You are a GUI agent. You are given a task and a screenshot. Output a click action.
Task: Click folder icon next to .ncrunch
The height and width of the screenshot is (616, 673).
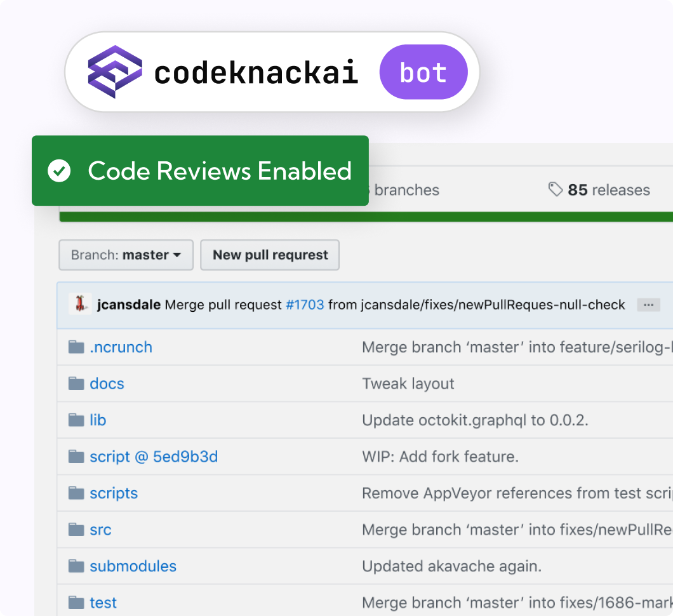76,347
